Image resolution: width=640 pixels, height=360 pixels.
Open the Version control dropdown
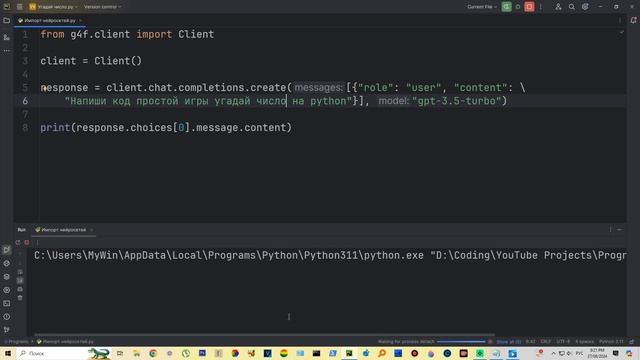point(102,7)
